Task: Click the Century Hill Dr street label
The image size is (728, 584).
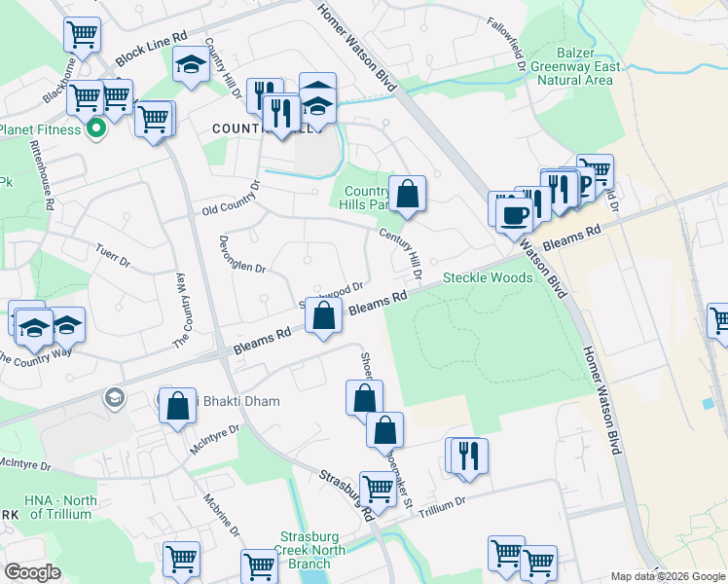Action: [402, 253]
